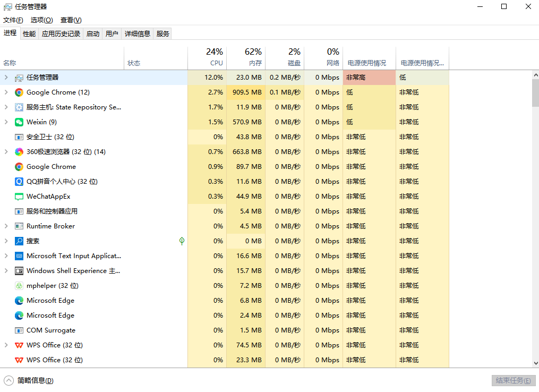Expand the 任务管理器 process group
This screenshot has width=539, height=392.
pyautogui.click(x=6, y=78)
